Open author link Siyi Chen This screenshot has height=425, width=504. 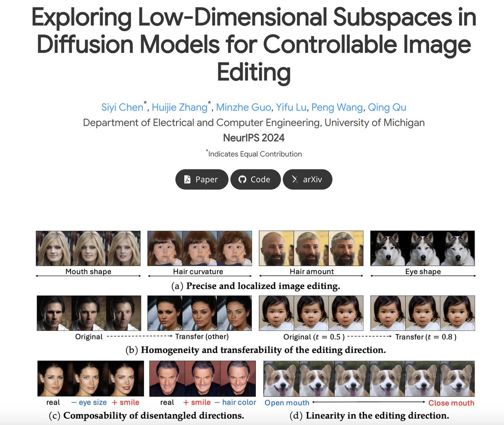click(x=122, y=107)
